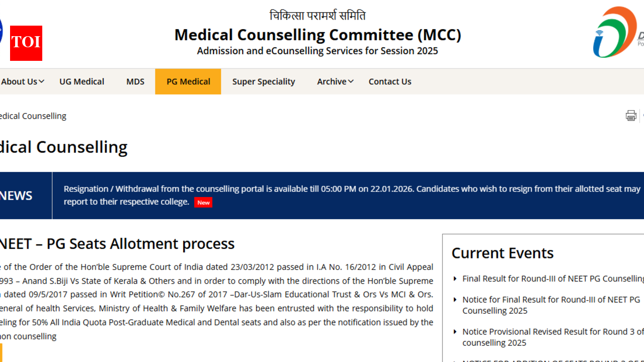The image size is (644, 362).
Task: Switch to the UG Medical tab
Action: point(82,81)
